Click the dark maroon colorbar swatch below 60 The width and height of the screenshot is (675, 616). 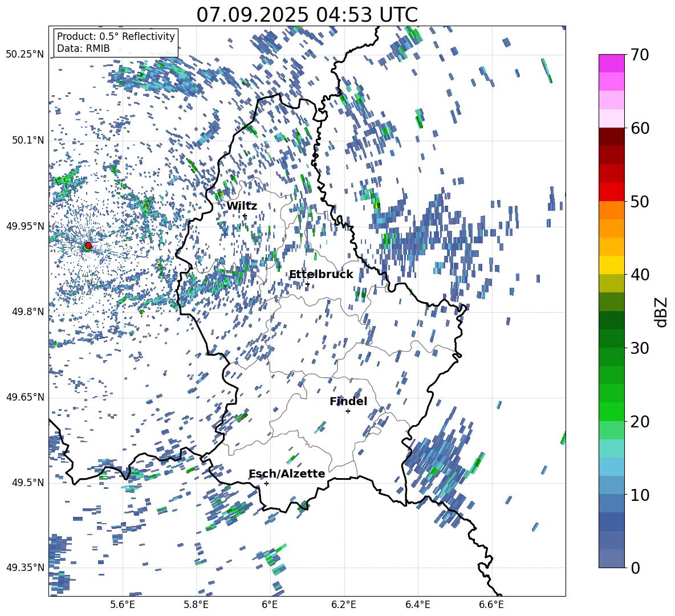tap(612, 137)
